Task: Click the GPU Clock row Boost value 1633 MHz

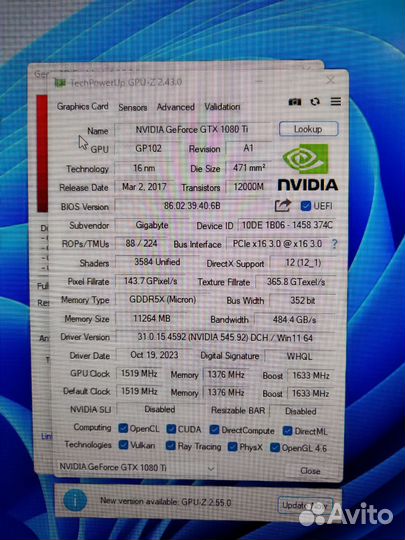Action: click(x=311, y=375)
